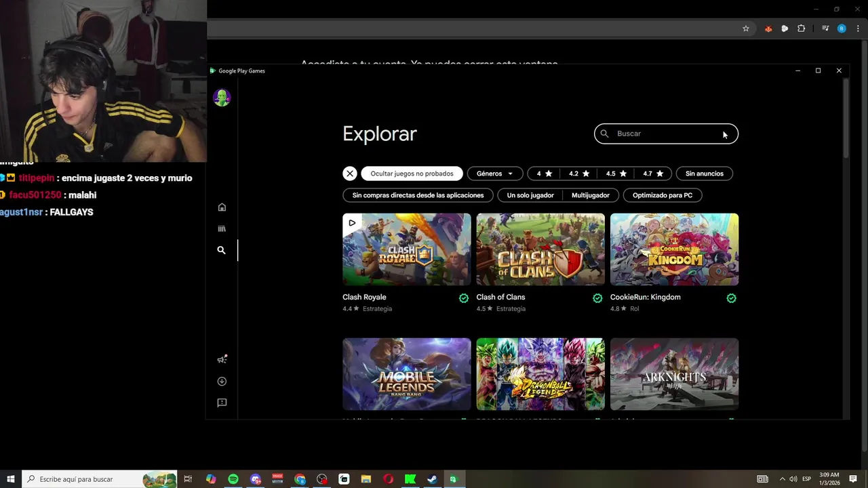Click the X to clear applied filters
868x488 pixels.
pyautogui.click(x=350, y=174)
